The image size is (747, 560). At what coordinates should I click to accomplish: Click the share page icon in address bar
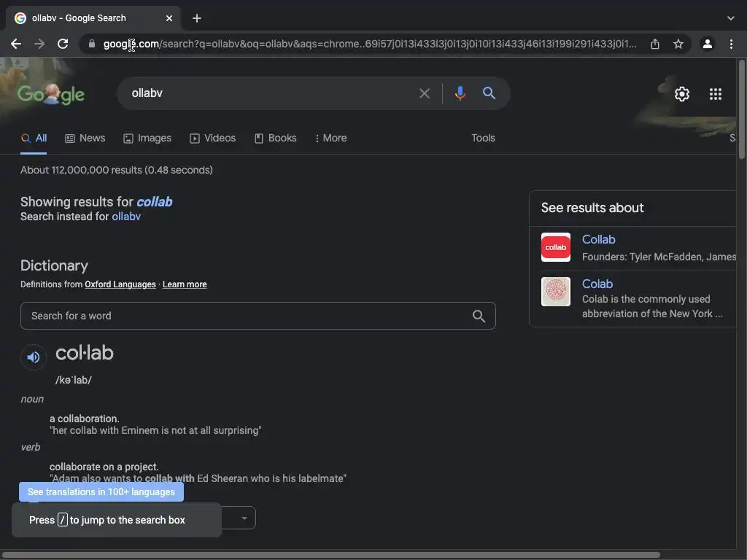point(655,44)
